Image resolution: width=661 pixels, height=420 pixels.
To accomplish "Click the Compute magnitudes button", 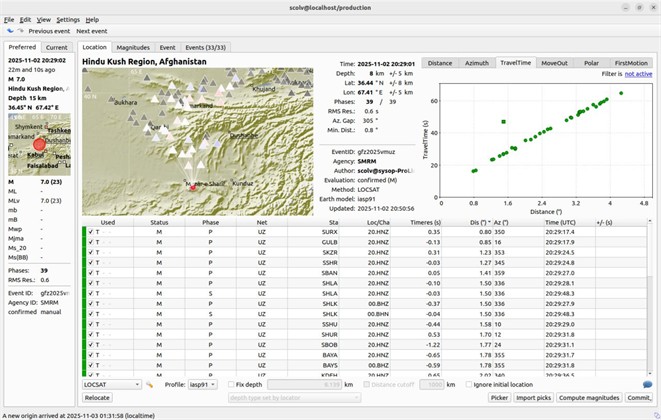I will pyautogui.click(x=589, y=398).
